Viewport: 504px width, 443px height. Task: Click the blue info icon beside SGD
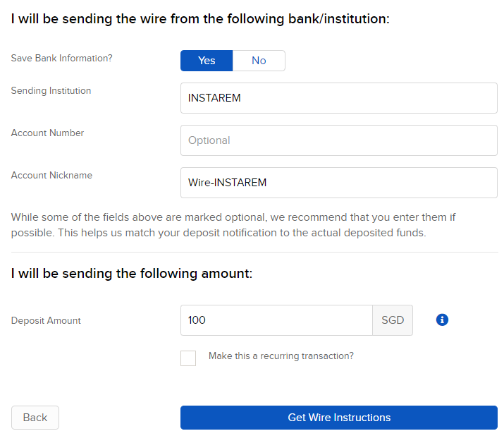point(442,320)
